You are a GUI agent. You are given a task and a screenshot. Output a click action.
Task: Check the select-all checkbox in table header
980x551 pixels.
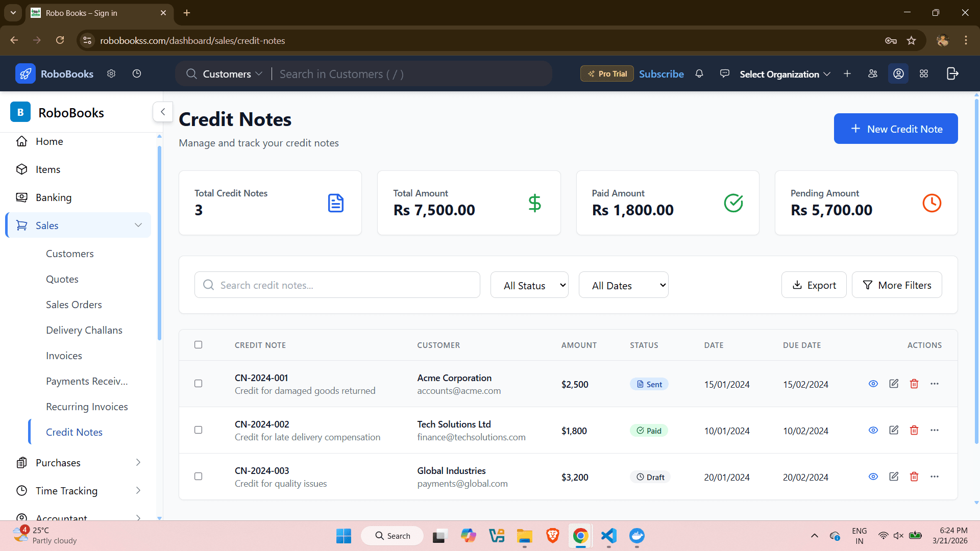click(198, 345)
